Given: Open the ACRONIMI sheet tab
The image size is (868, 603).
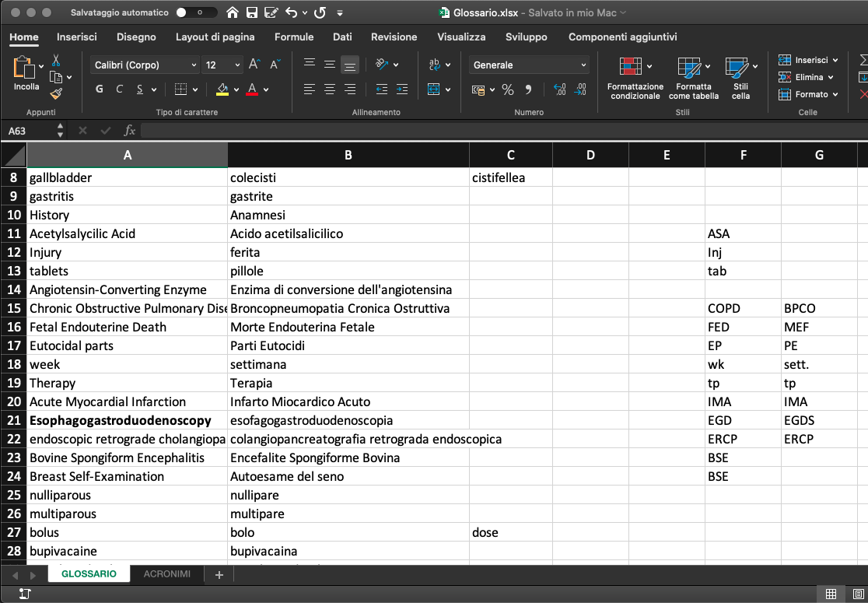Looking at the screenshot, I should (x=167, y=573).
